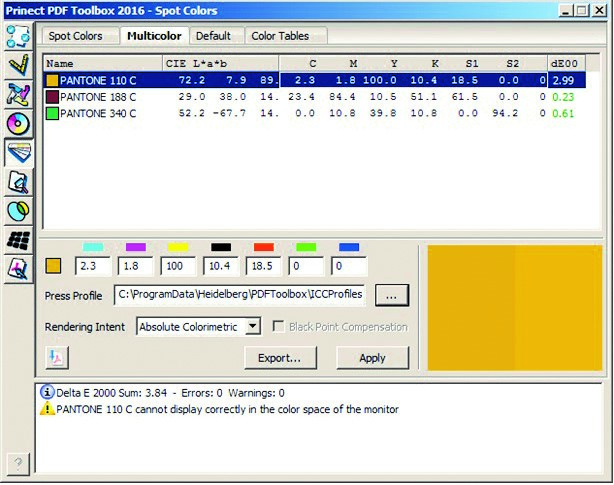Click the M value 84.4 for PANTONE 188 C

coord(343,97)
